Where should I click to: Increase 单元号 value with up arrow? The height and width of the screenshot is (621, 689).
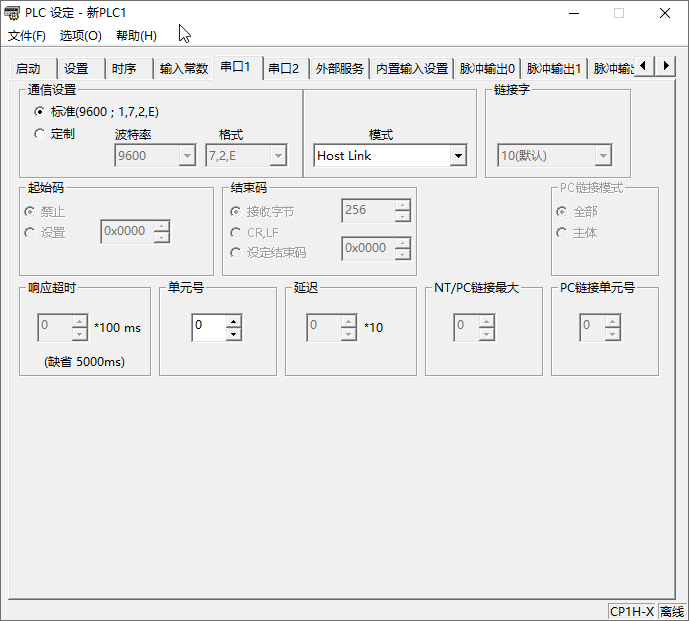(x=233, y=320)
